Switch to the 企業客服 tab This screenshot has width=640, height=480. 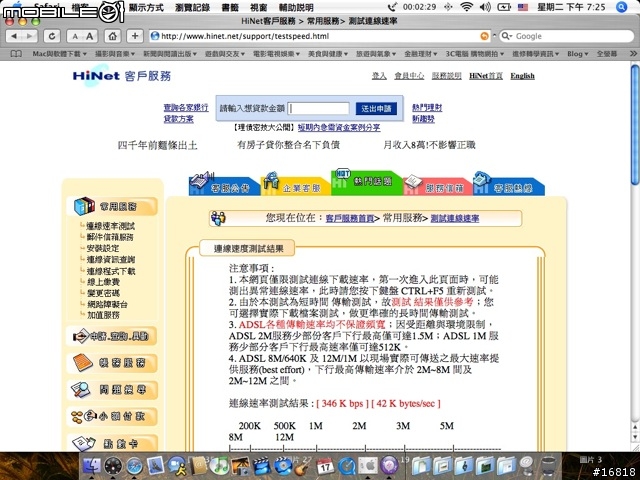tap(296, 183)
